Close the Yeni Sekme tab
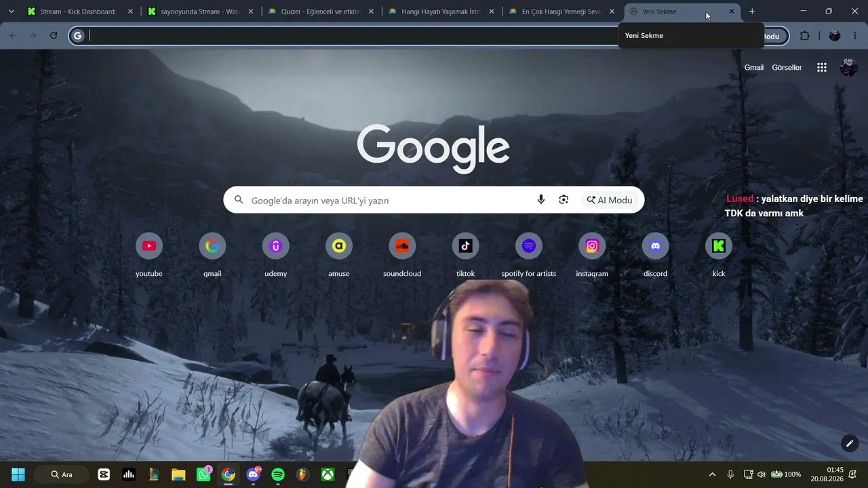Viewport: 868px width, 488px height. pyautogui.click(x=732, y=12)
